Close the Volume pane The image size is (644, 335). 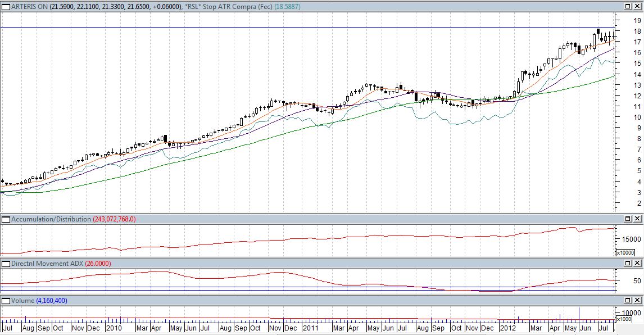point(638,301)
